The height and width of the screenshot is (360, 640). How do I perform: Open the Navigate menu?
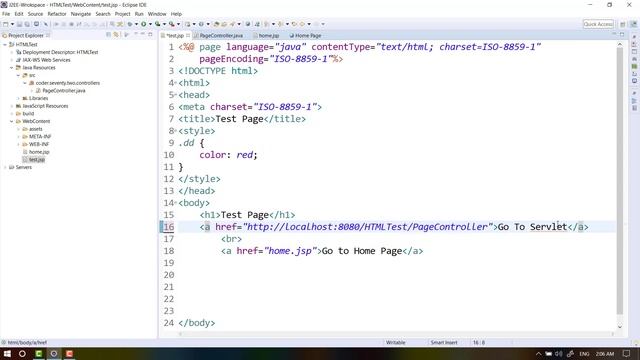[x=81, y=14]
